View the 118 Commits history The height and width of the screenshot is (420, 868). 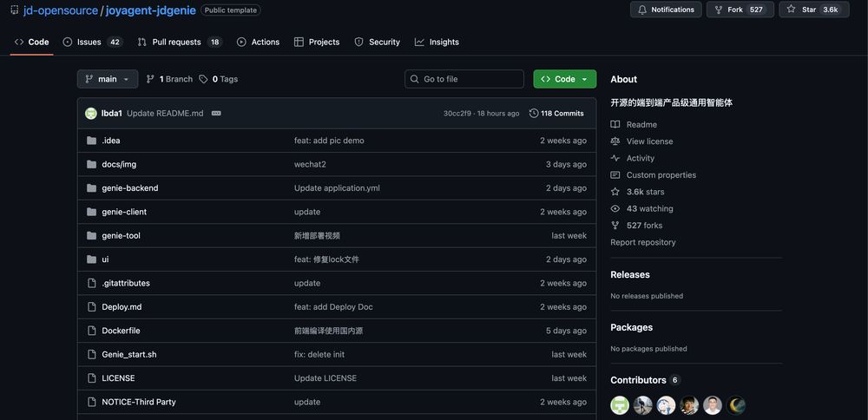[x=556, y=114]
